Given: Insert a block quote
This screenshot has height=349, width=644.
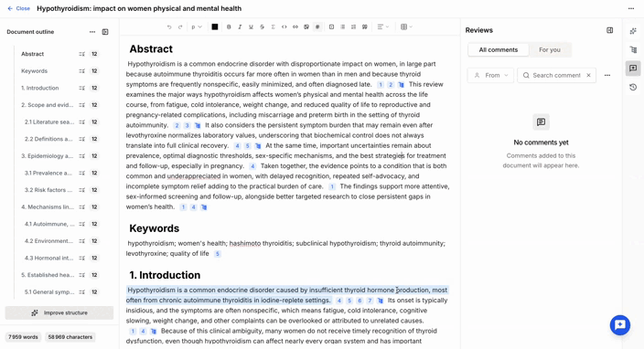Looking at the screenshot, I should 365,27.
